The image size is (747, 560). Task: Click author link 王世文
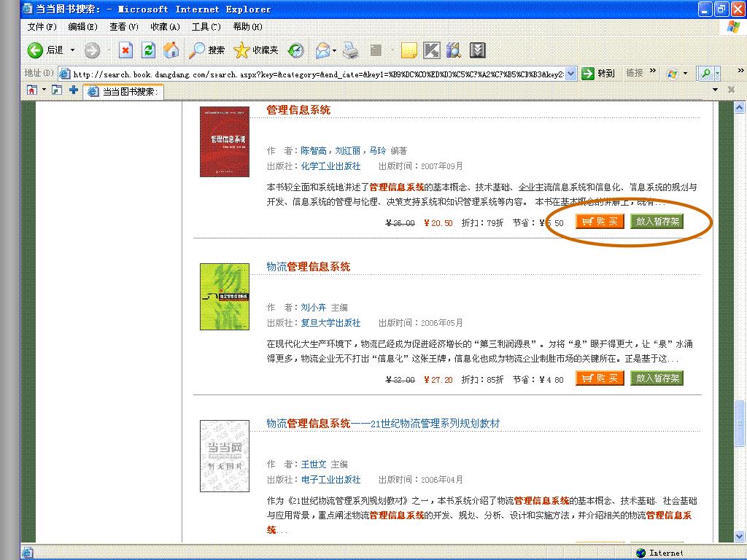(314, 464)
